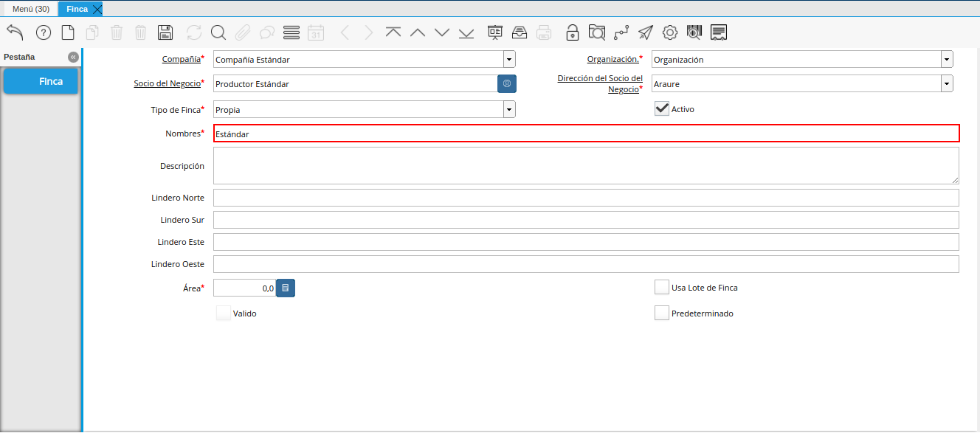
Task: Open Socio del Negocio lookup button
Action: (507, 84)
